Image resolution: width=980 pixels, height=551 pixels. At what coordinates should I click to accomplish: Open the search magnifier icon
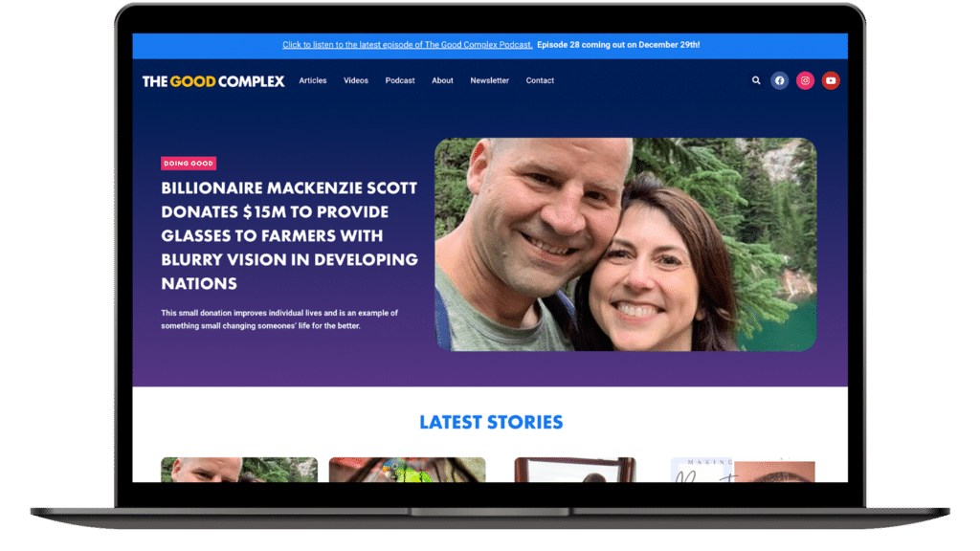click(756, 80)
